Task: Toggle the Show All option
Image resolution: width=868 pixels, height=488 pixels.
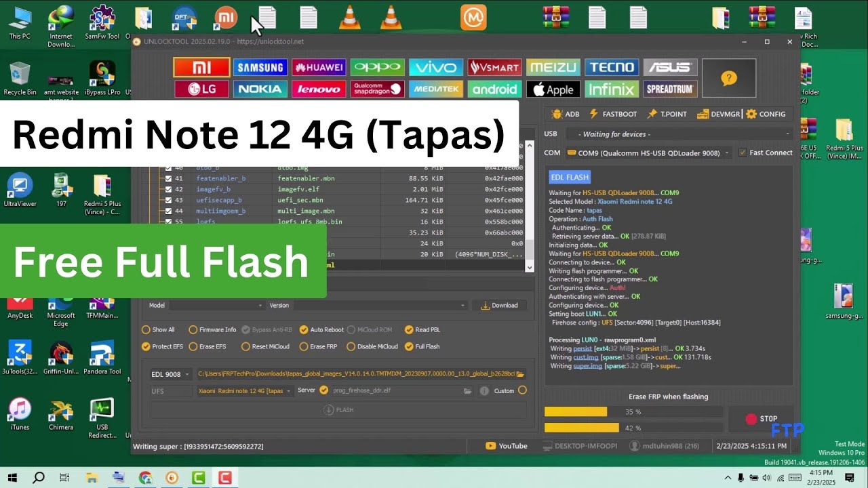Action: [158, 330]
